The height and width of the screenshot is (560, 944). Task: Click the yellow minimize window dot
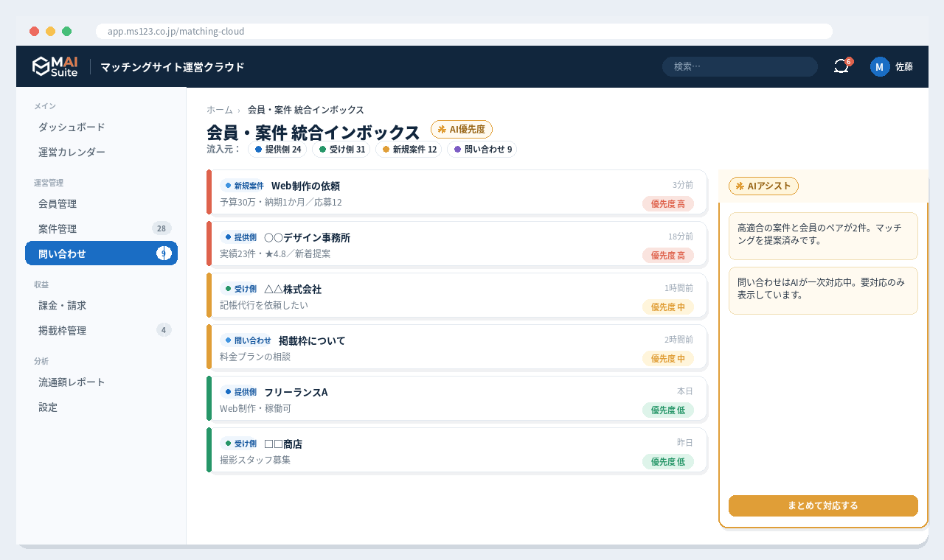50,31
